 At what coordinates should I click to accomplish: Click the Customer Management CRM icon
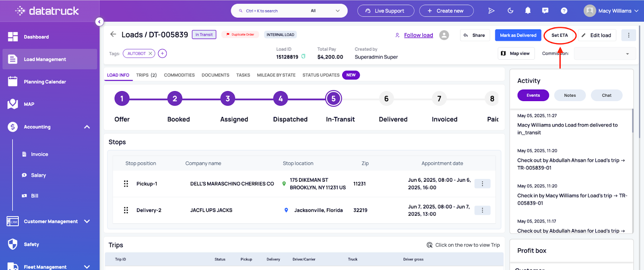(13, 221)
